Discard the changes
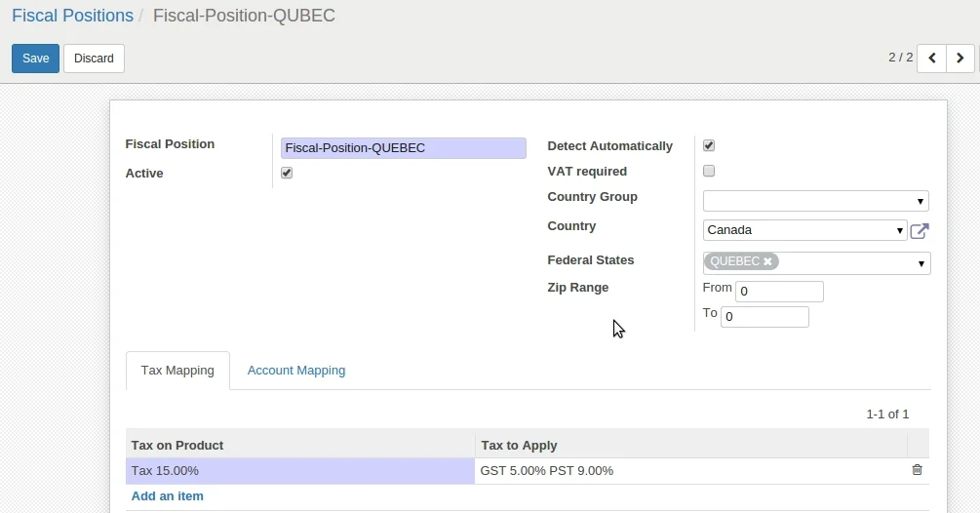980x513 pixels. 94,59
